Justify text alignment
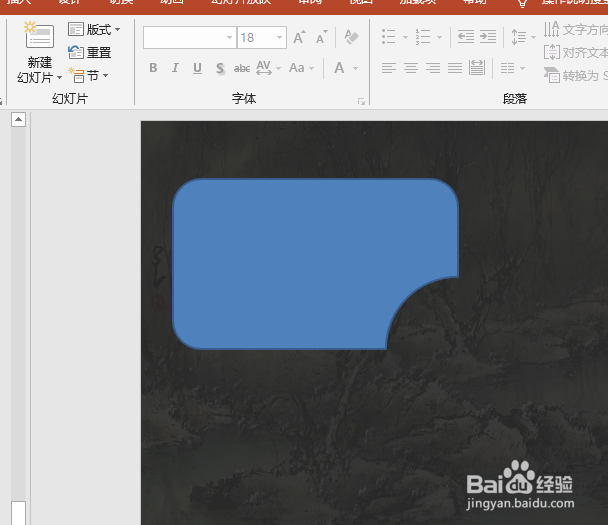The image size is (608, 525). click(455, 68)
